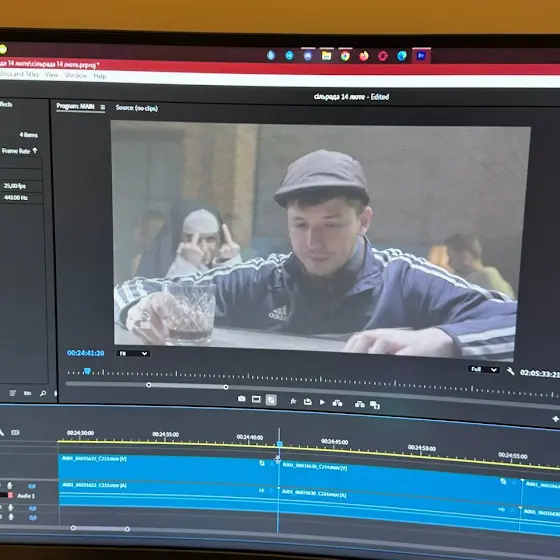560x560 pixels.
Task: Toggle voice-over record mic on Audio 1 track
Action: pyautogui.click(x=10, y=485)
